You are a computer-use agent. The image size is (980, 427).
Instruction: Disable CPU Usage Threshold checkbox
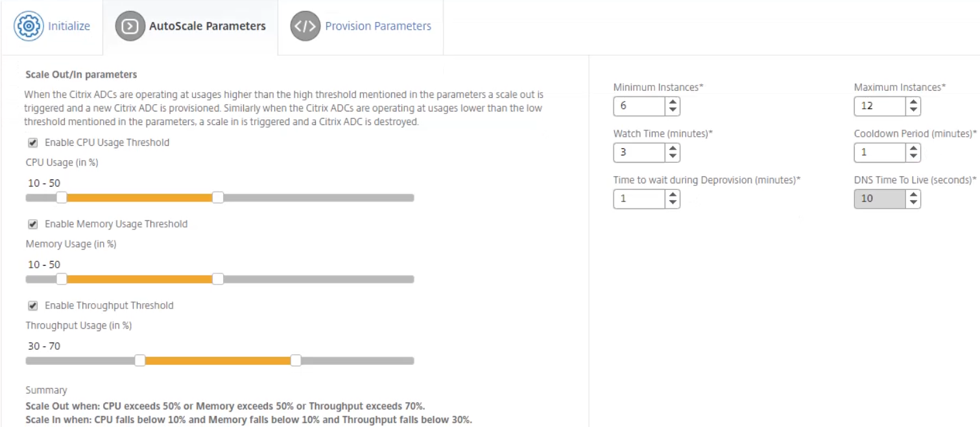(33, 143)
